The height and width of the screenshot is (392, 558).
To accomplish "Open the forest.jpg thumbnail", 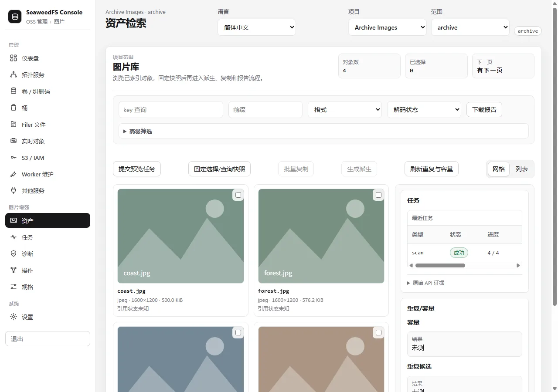I will click(x=321, y=236).
